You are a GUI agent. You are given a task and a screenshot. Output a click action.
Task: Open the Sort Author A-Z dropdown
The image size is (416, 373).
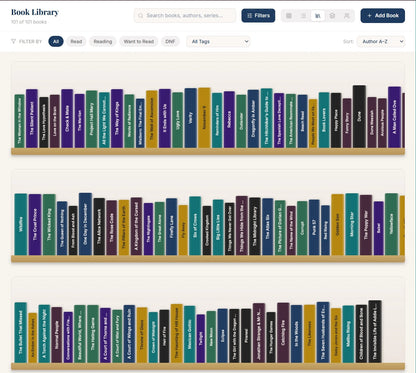click(x=381, y=42)
